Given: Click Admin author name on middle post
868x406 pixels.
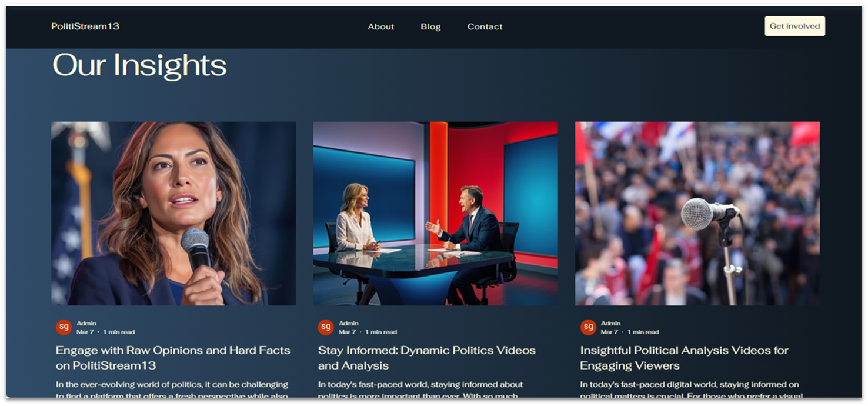Looking at the screenshot, I should tap(349, 322).
